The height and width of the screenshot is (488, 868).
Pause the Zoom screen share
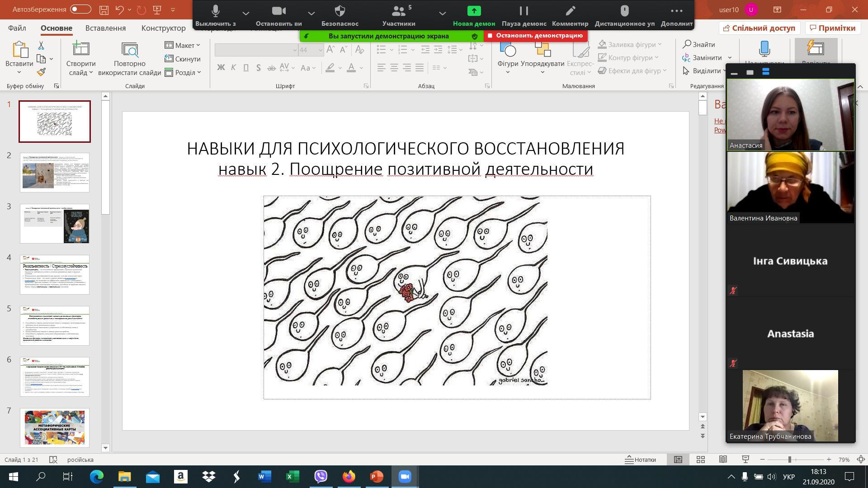[x=524, y=15]
